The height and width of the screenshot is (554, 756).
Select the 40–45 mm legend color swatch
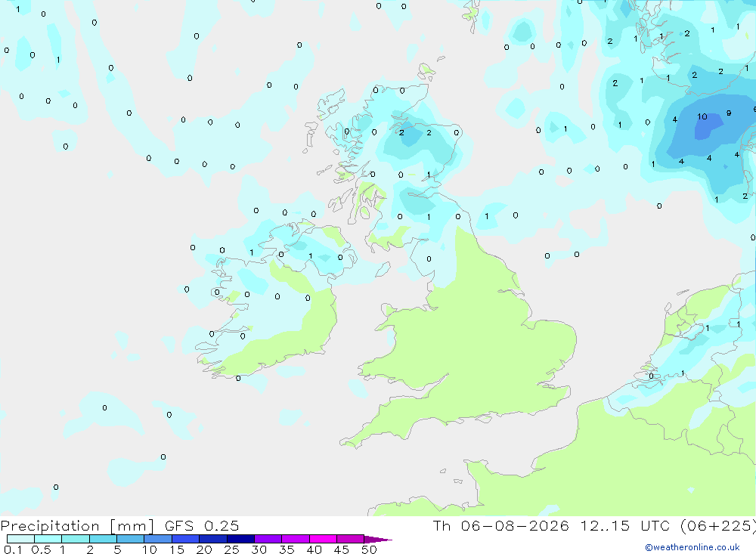(323, 539)
